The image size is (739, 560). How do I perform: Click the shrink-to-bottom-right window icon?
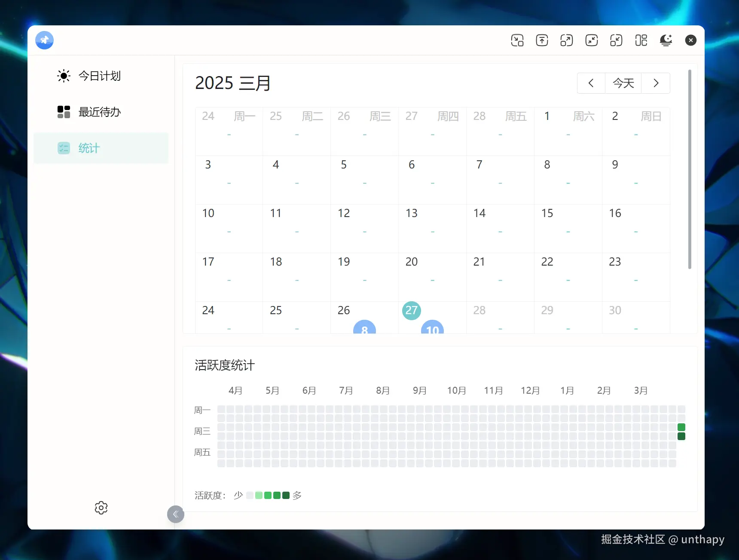pos(517,40)
